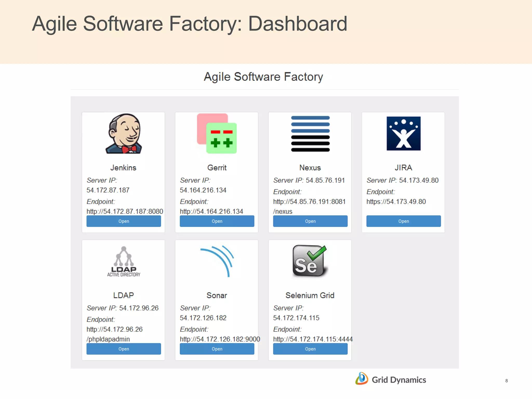Open the Nexus repository
The image size is (532, 399).
(310, 221)
